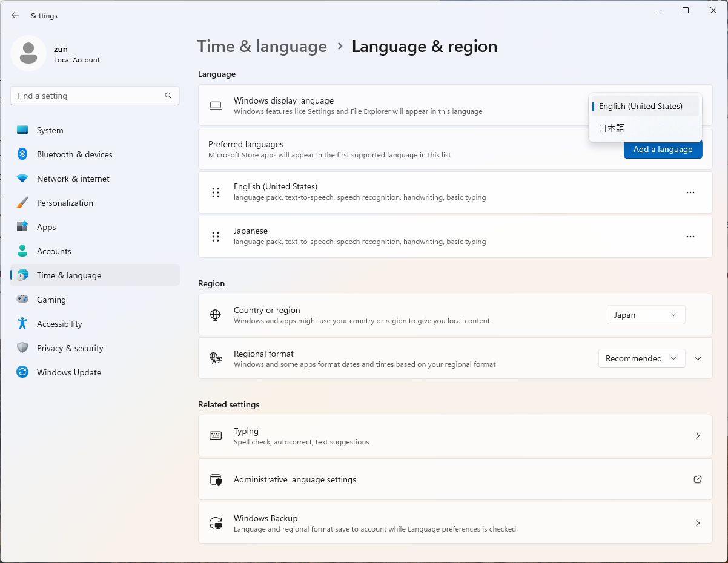
Task: Open Windows Update settings
Action: pyautogui.click(x=95, y=372)
